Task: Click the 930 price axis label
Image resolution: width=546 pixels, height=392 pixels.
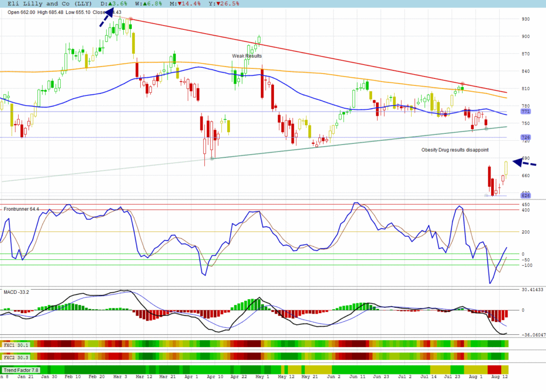Action: 525,19
